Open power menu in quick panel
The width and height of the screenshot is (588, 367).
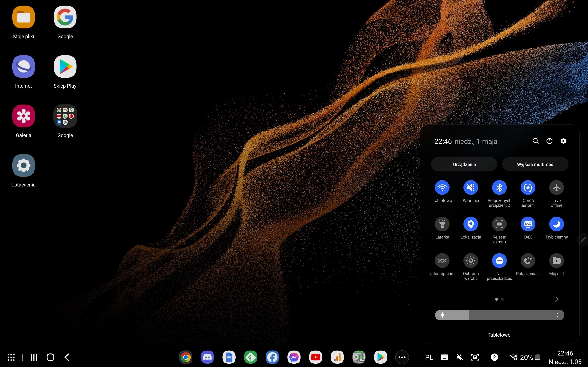point(549,141)
